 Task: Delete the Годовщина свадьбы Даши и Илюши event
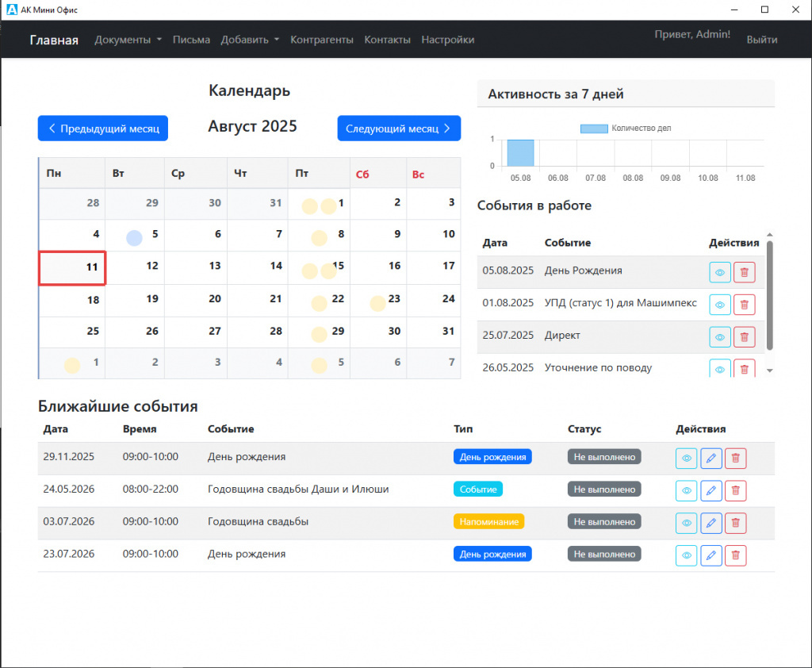click(735, 490)
